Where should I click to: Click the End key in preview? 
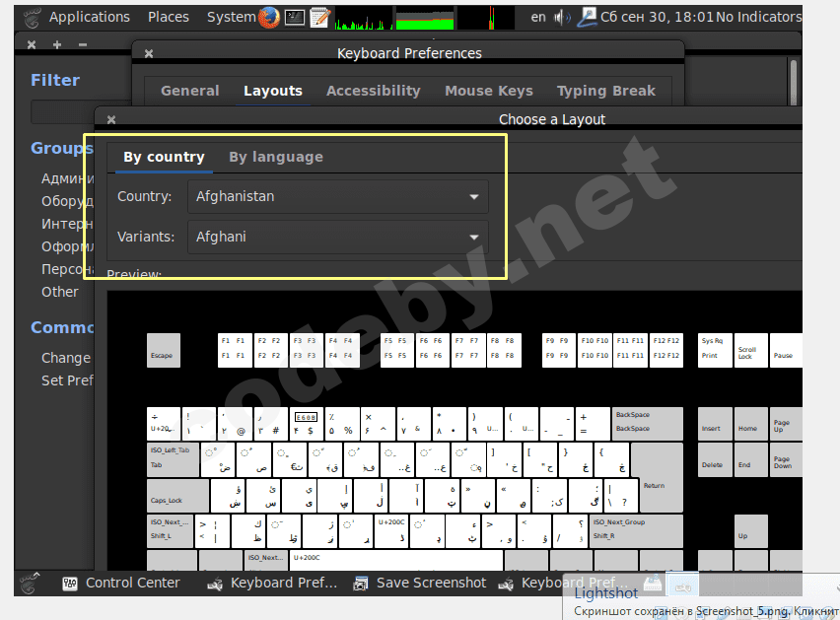coord(751,459)
